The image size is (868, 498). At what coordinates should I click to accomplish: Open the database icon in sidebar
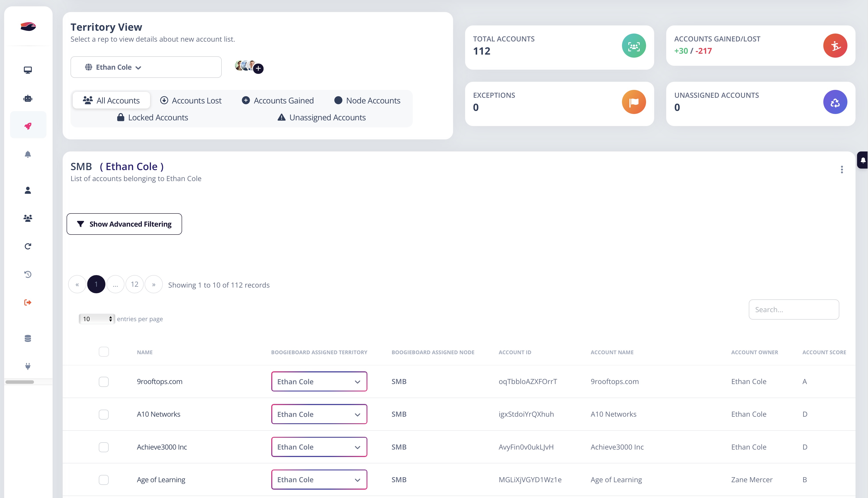[28, 338]
